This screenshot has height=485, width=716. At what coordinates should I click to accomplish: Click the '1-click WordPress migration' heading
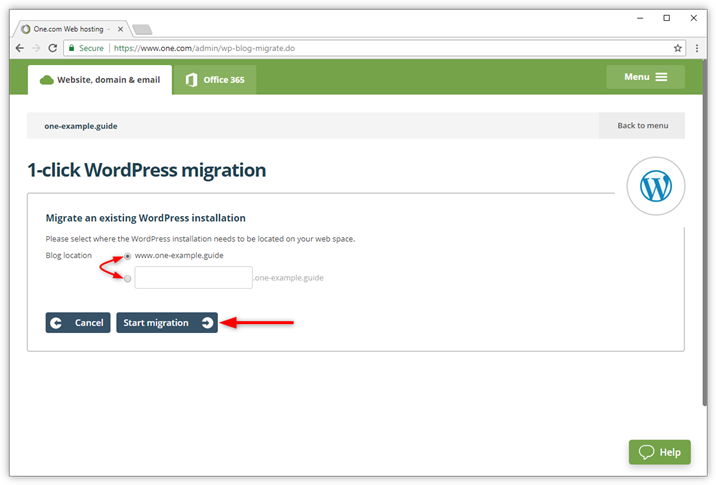tap(147, 170)
